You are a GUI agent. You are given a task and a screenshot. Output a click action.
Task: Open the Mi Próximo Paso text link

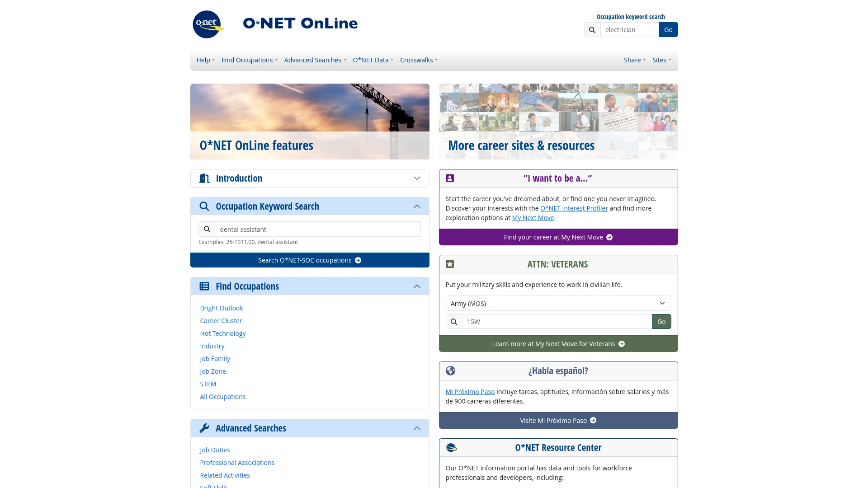[x=470, y=392]
